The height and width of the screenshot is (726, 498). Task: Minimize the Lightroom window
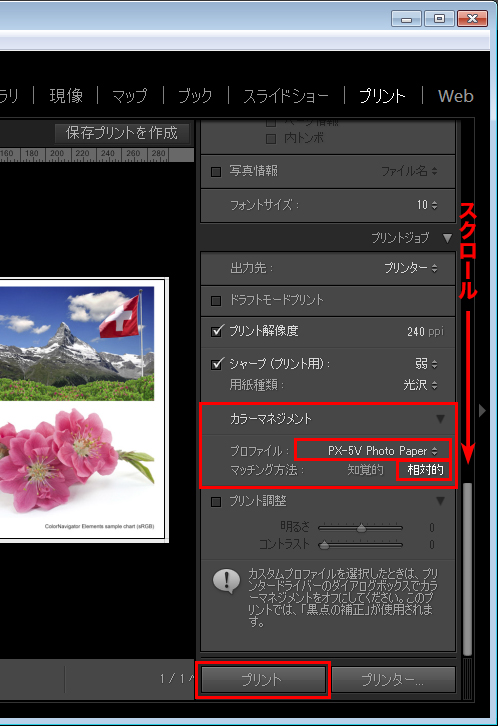pyautogui.click(x=406, y=19)
